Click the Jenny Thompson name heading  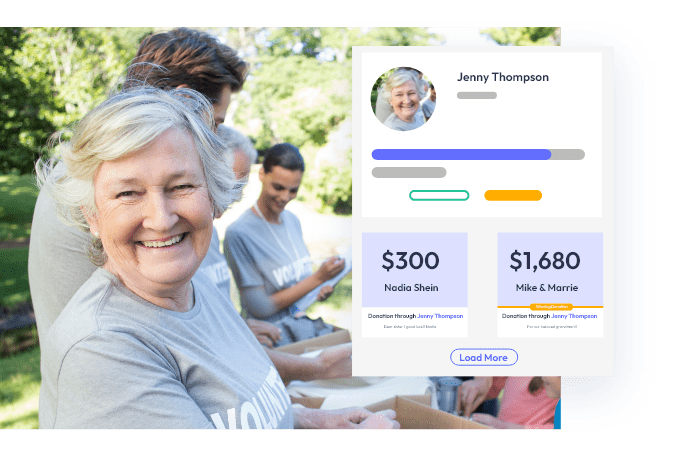pos(502,77)
